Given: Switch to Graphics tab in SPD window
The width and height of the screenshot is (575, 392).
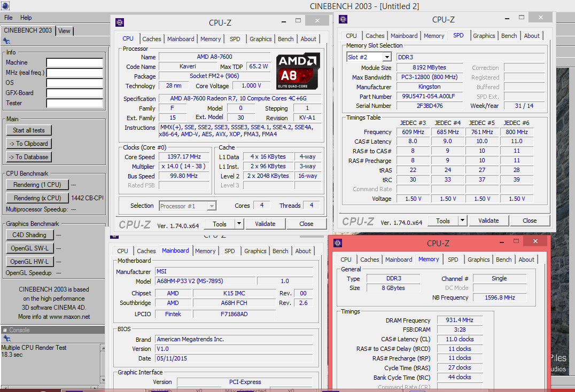Looking at the screenshot, I should (x=484, y=36).
